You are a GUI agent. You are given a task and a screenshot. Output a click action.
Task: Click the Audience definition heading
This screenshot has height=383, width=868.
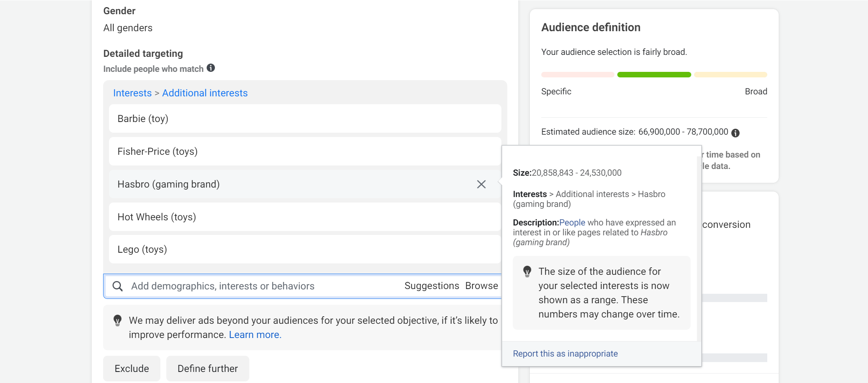coord(591,27)
